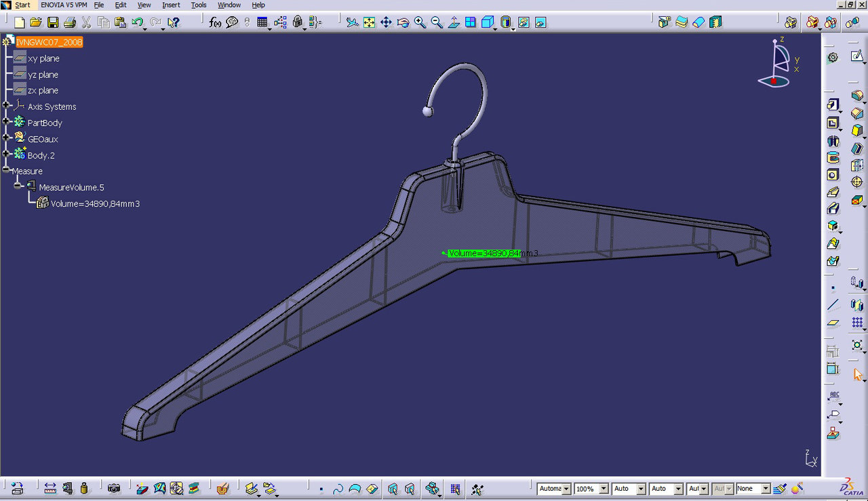Viewport: 868px width, 501px height.
Task: Click the Swap Visible Space icon
Action: tap(540, 22)
